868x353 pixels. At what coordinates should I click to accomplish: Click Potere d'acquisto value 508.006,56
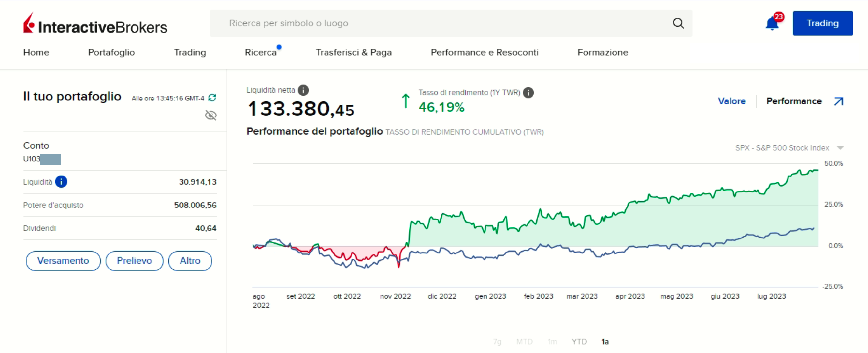click(x=195, y=205)
